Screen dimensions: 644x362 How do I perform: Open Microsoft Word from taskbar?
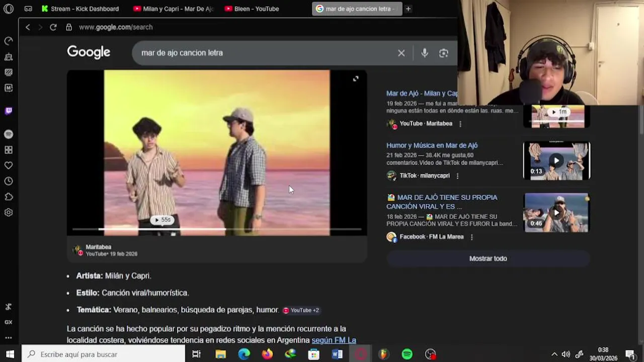point(337,354)
